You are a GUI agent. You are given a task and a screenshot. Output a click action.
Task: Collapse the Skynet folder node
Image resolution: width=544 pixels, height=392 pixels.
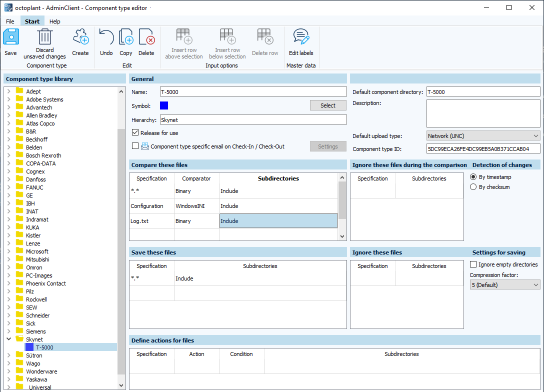(8, 339)
